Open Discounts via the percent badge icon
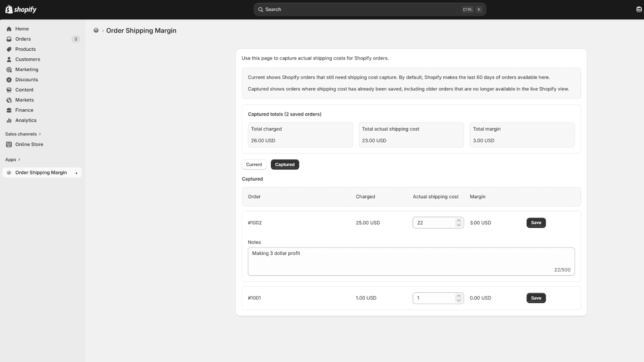 point(9,80)
